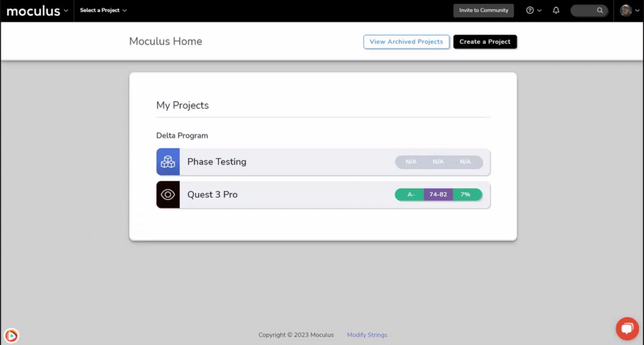Click the 7% segment on Quest 3 Pro
The width and height of the screenshot is (644, 345).
click(x=467, y=194)
